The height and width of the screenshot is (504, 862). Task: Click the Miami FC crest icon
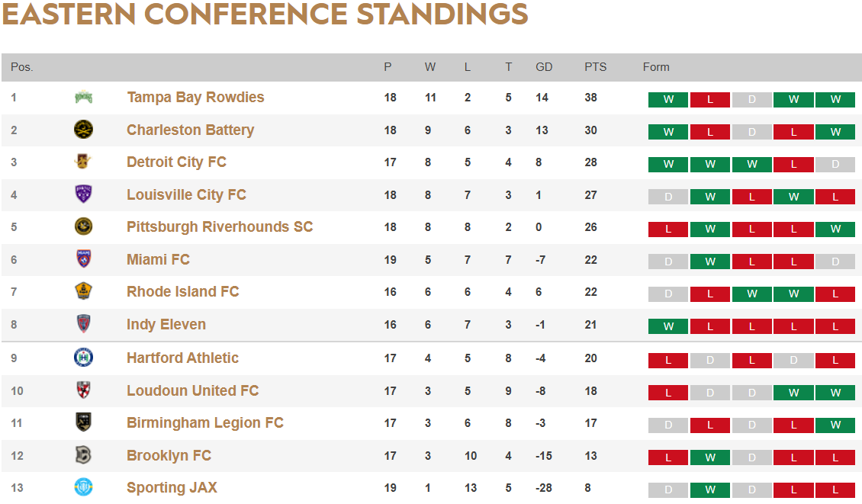pyautogui.click(x=84, y=259)
